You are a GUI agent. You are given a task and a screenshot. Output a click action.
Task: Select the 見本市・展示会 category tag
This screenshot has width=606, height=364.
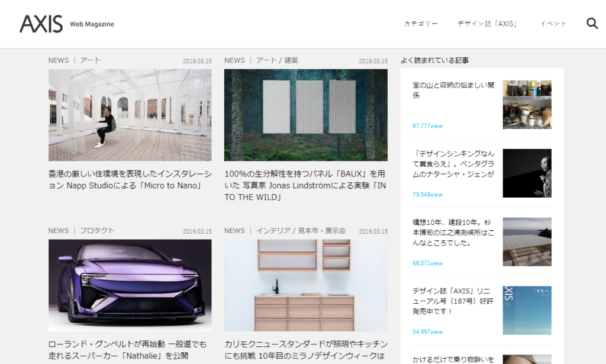(321, 231)
